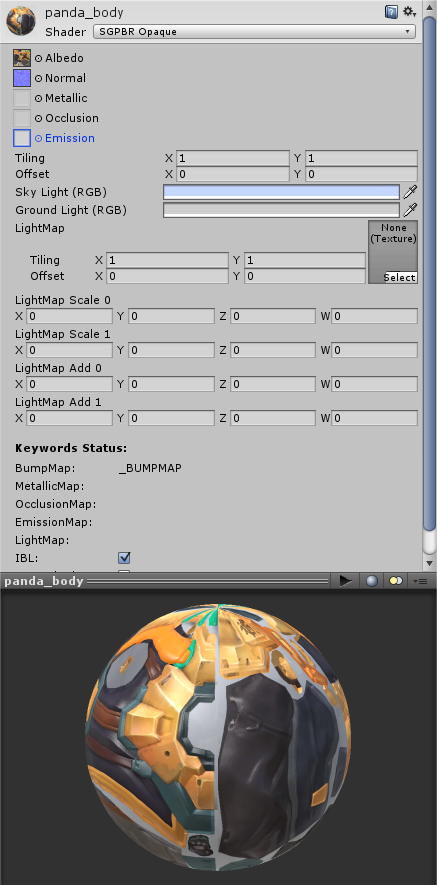Toggle preview lighting mode icon

396,581
